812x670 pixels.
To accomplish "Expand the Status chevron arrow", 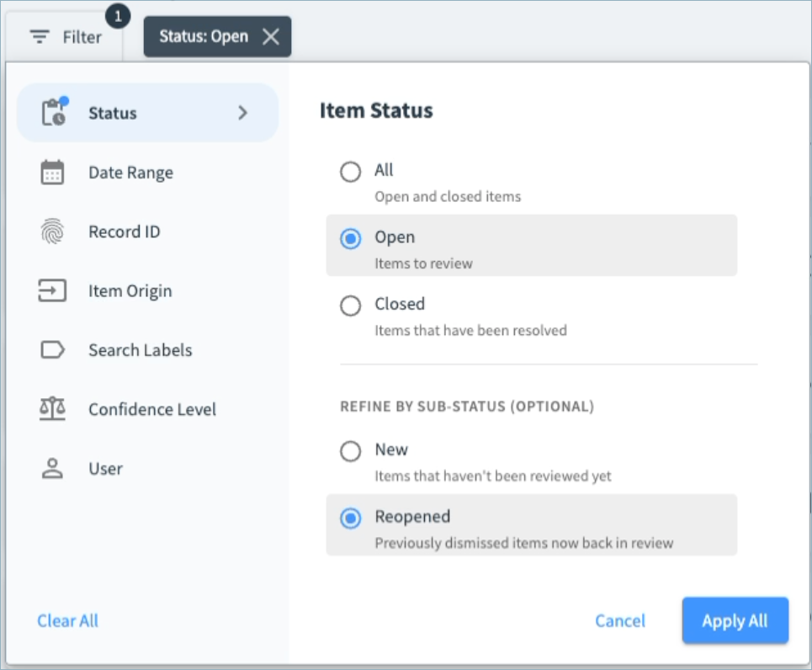I will (x=242, y=113).
